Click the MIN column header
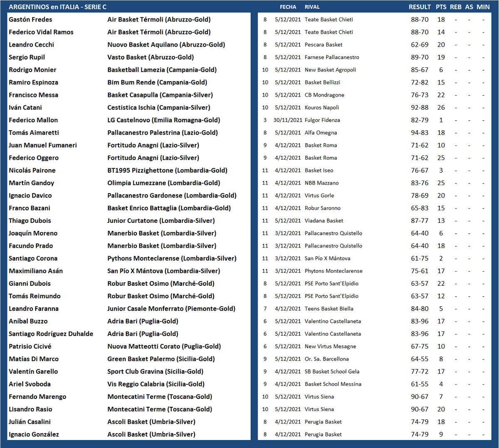Screen dimensions: 499x448 point(483,7)
